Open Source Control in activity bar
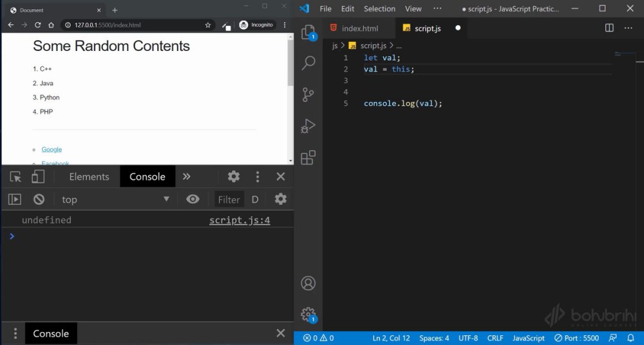Image resolution: width=644 pixels, height=345 pixels. pyautogui.click(x=308, y=95)
